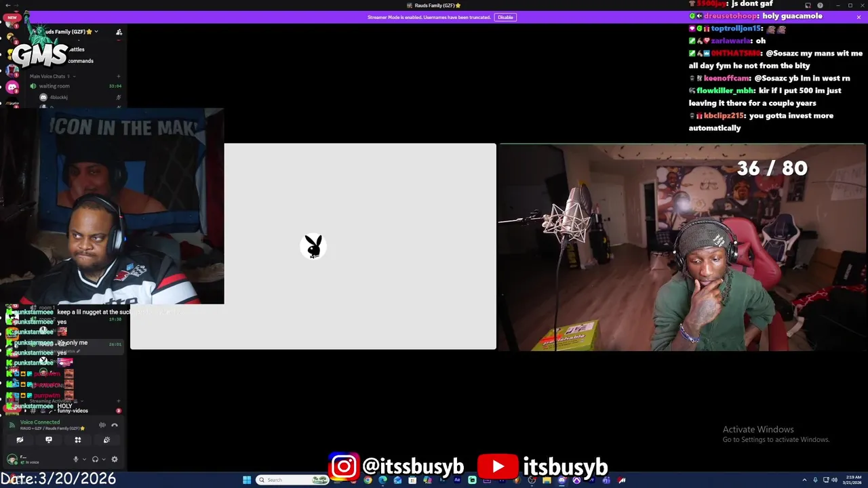Open Discord screen share button
This screenshot has height=488, width=868.
pyautogui.click(x=49, y=440)
